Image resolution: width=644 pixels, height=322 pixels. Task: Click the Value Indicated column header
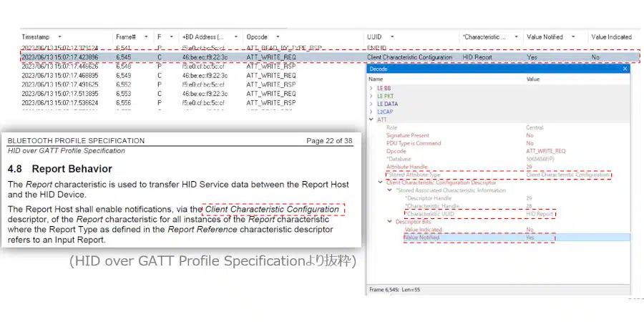tap(610, 36)
